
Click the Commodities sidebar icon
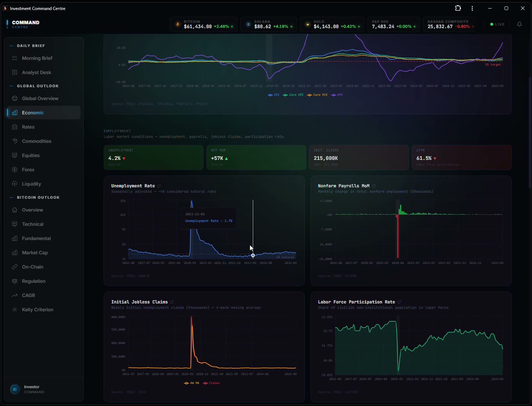click(15, 141)
